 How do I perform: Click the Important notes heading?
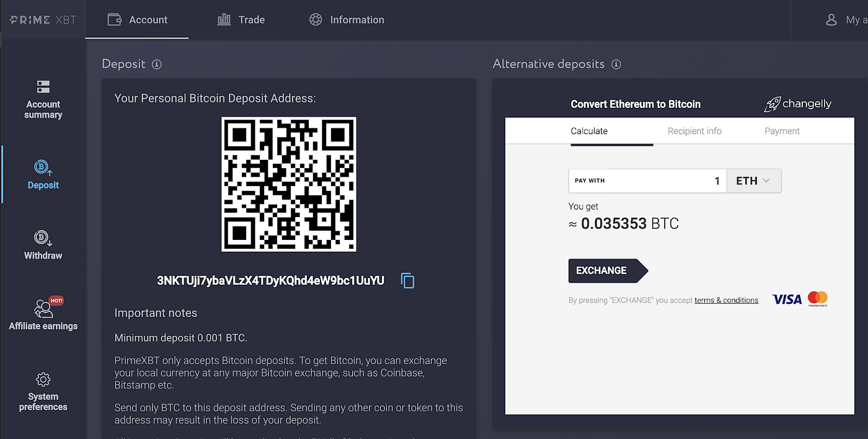(156, 313)
